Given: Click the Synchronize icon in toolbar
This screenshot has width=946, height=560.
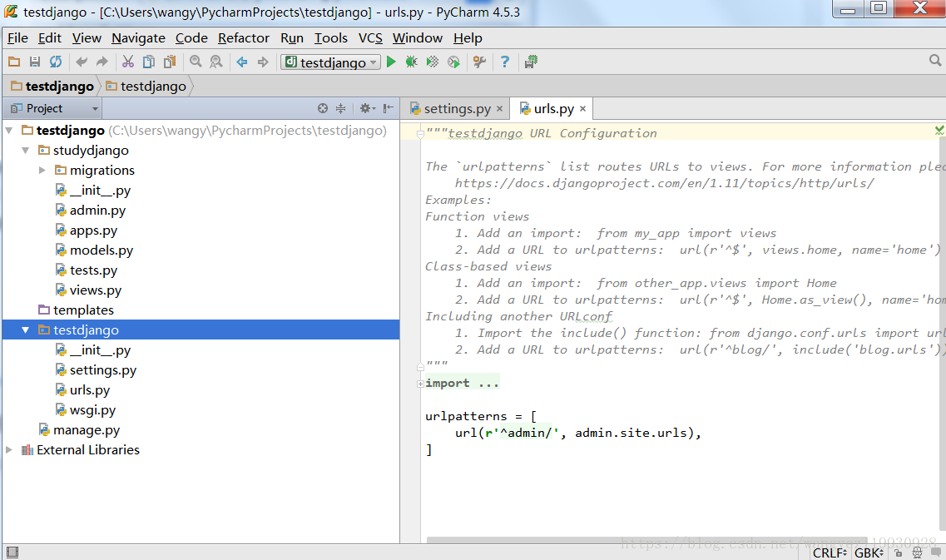Looking at the screenshot, I should click(56, 62).
